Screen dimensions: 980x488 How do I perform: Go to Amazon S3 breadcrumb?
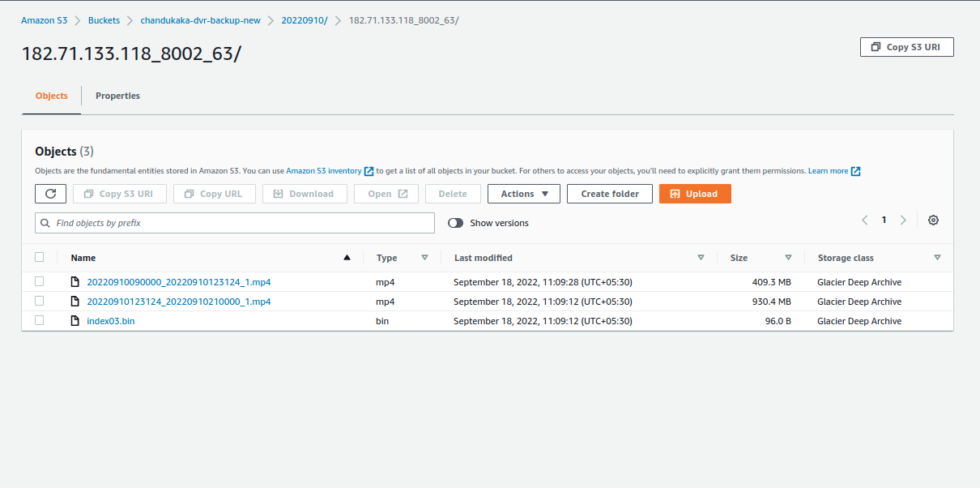44,20
